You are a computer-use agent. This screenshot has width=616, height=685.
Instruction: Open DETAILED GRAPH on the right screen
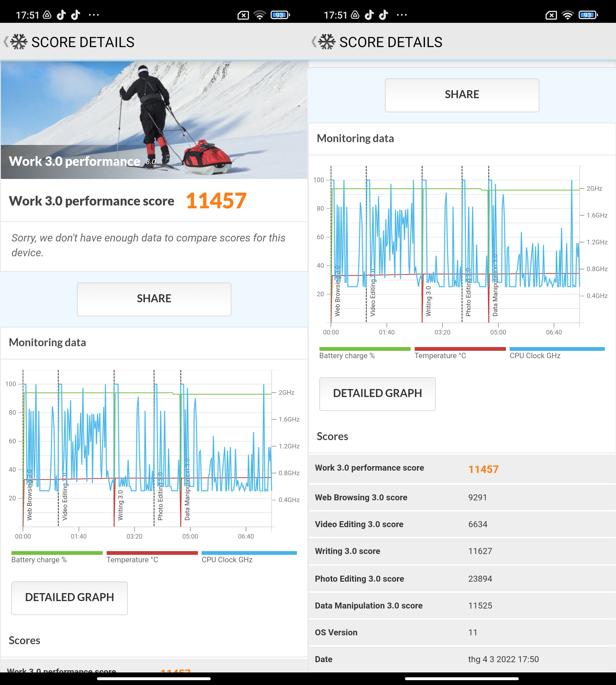point(377,394)
